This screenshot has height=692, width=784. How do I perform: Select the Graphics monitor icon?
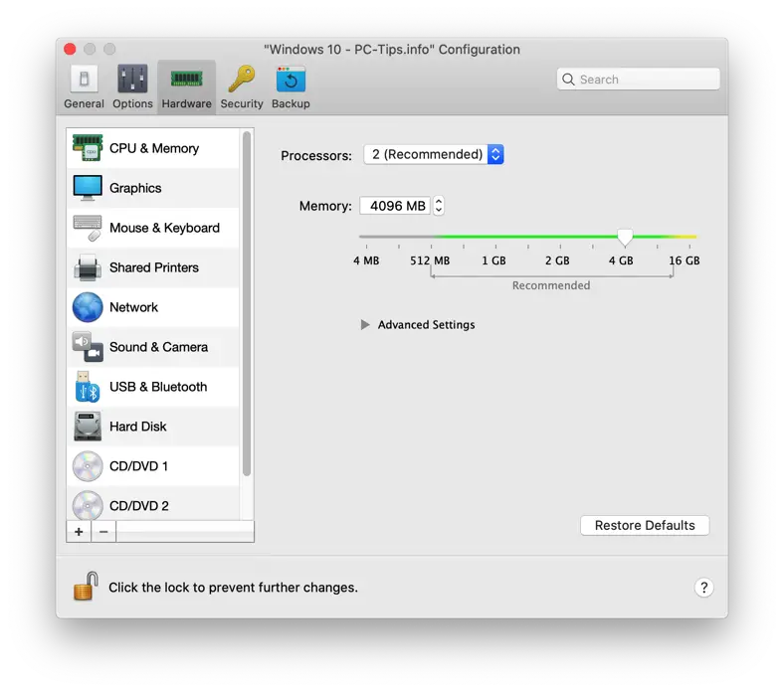(x=88, y=188)
